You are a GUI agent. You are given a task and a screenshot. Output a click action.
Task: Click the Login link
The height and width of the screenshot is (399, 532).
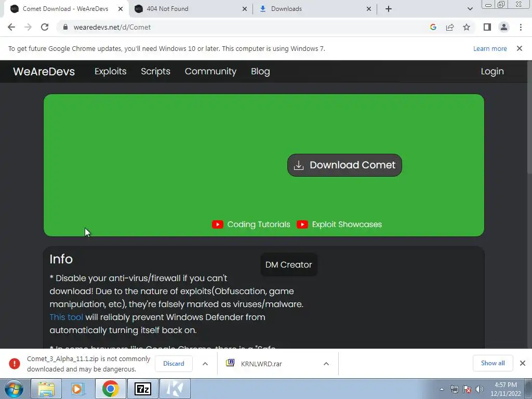click(x=492, y=71)
